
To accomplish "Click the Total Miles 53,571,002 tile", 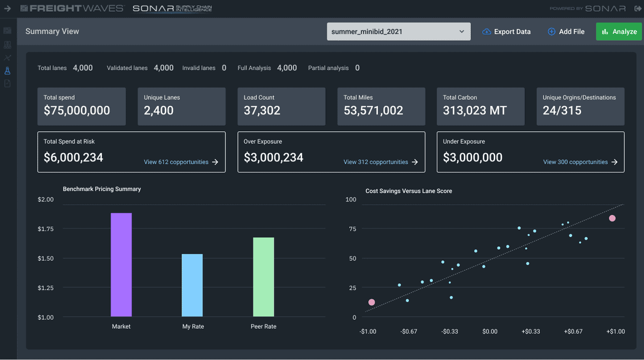I will [381, 107].
